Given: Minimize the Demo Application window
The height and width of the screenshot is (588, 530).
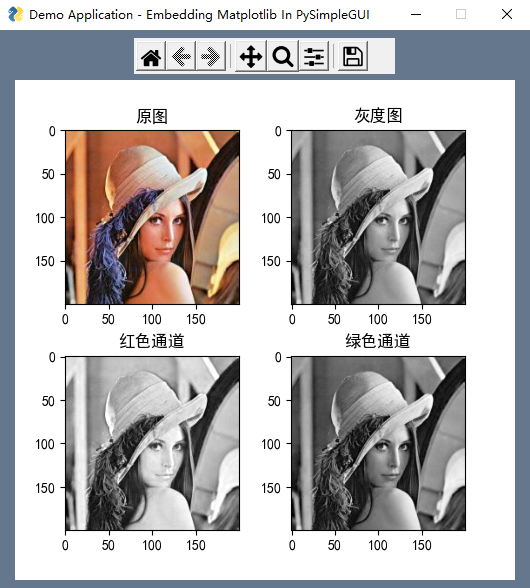Looking at the screenshot, I should tap(416, 15).
